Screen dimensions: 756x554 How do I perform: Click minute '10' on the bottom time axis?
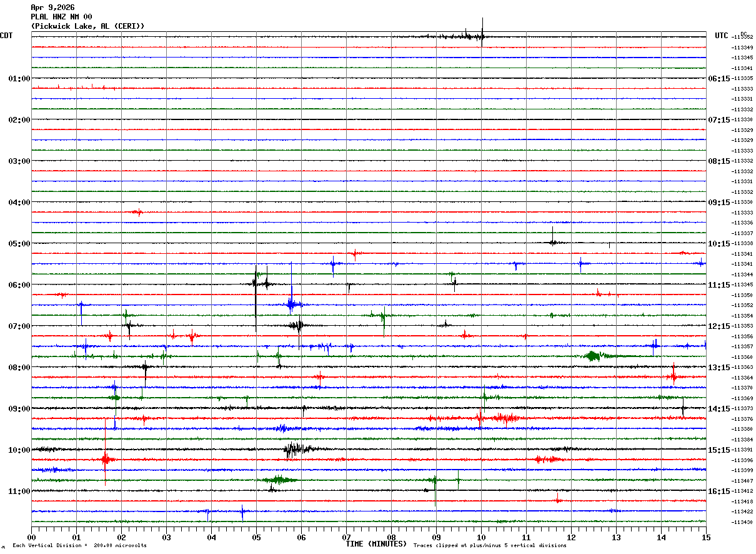click(481, 537)
